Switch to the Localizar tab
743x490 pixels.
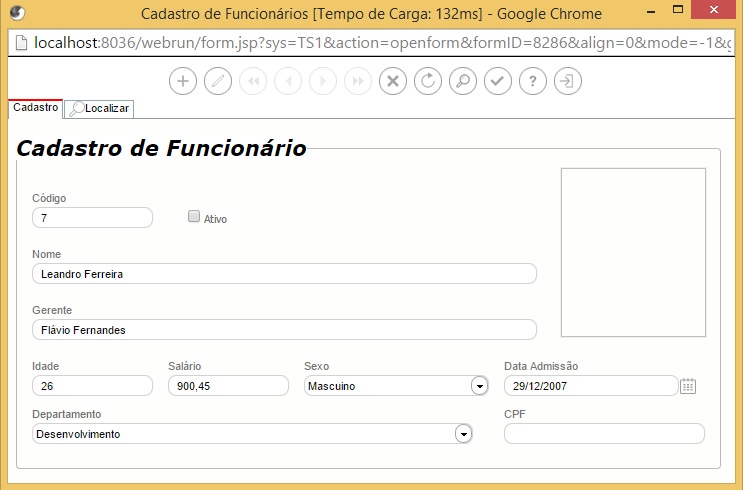click(x=100, y=108)
